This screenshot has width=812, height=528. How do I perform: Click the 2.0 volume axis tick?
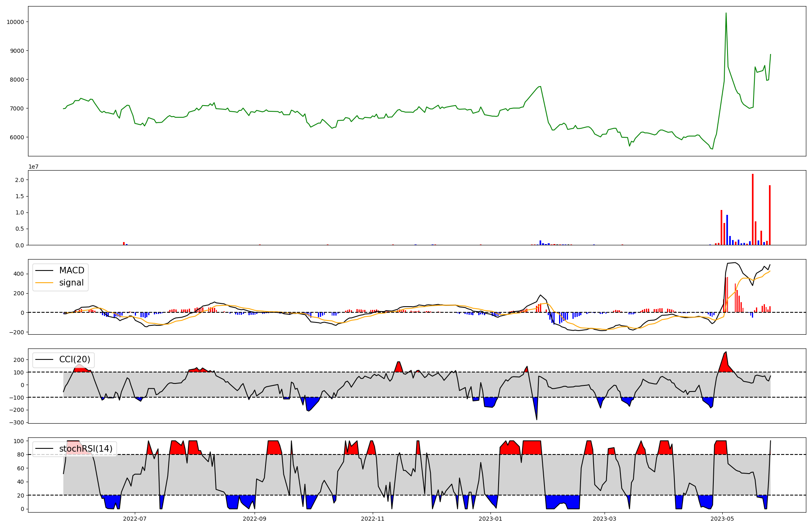[19, 180]
